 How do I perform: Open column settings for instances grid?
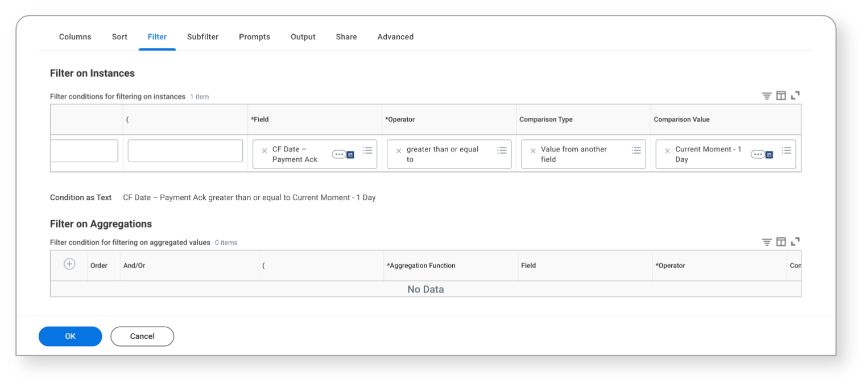[781, 96]
